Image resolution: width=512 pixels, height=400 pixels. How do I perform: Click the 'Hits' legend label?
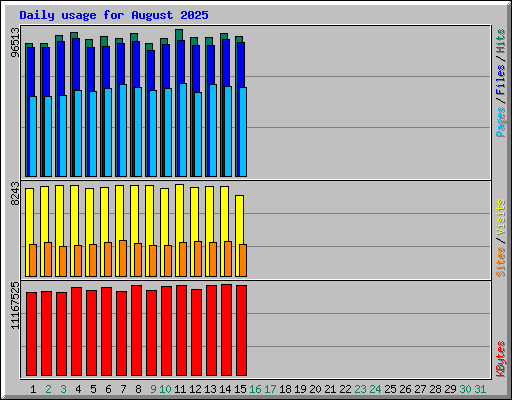pos(501,41)
